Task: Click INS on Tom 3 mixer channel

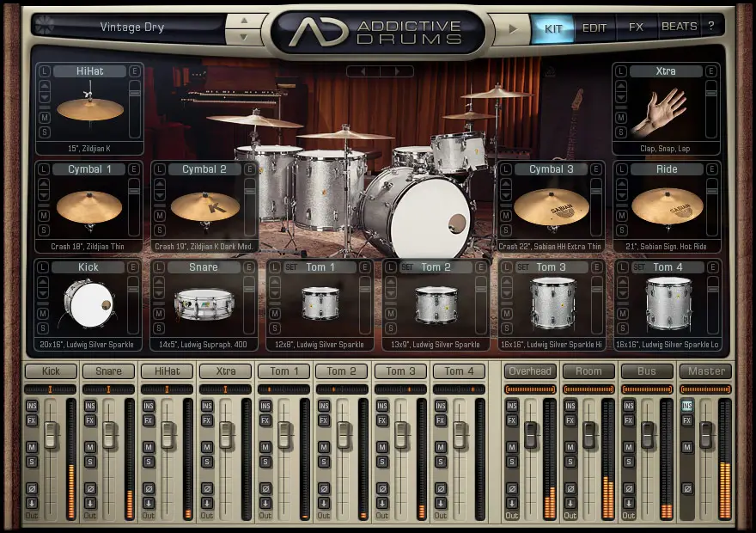Action: [382, 406]
